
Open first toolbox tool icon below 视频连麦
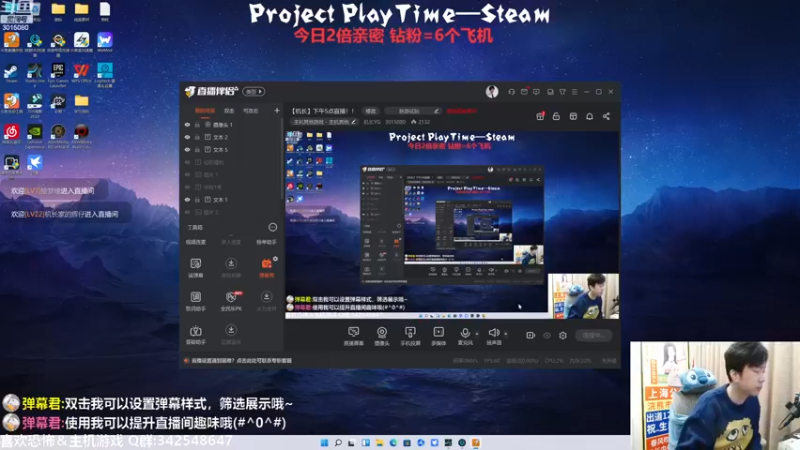click(x=195, y=267)
